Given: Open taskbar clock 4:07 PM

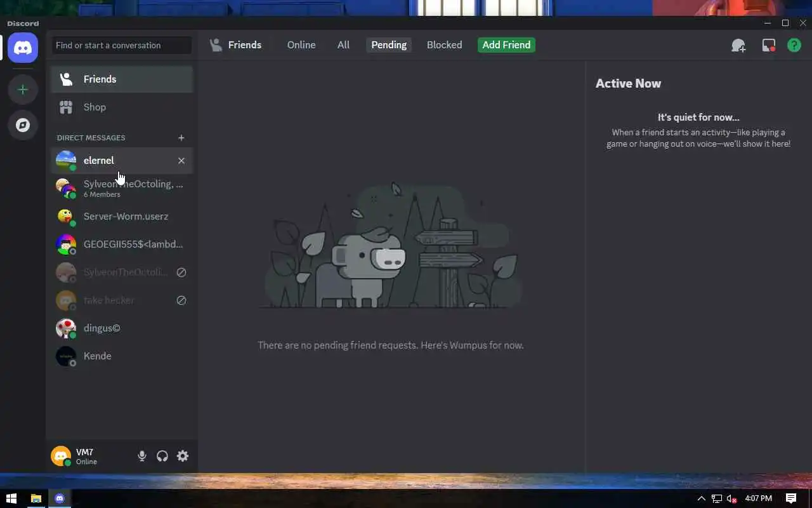Looking at the screenshot, I should 758,498.
